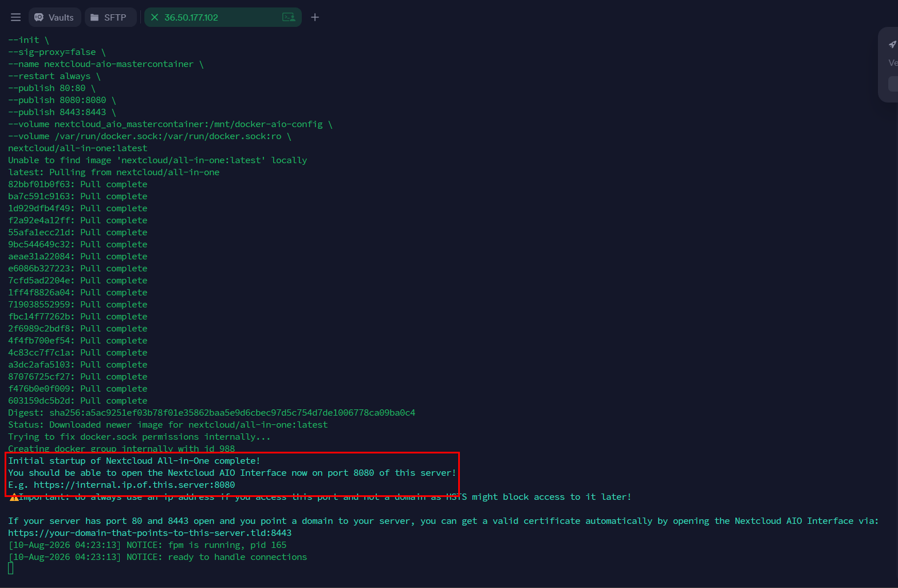Click the 4c83cc7f7c1a Pull complete line
The width and height of the screenshot is (898, 588).
pos(77,353)
